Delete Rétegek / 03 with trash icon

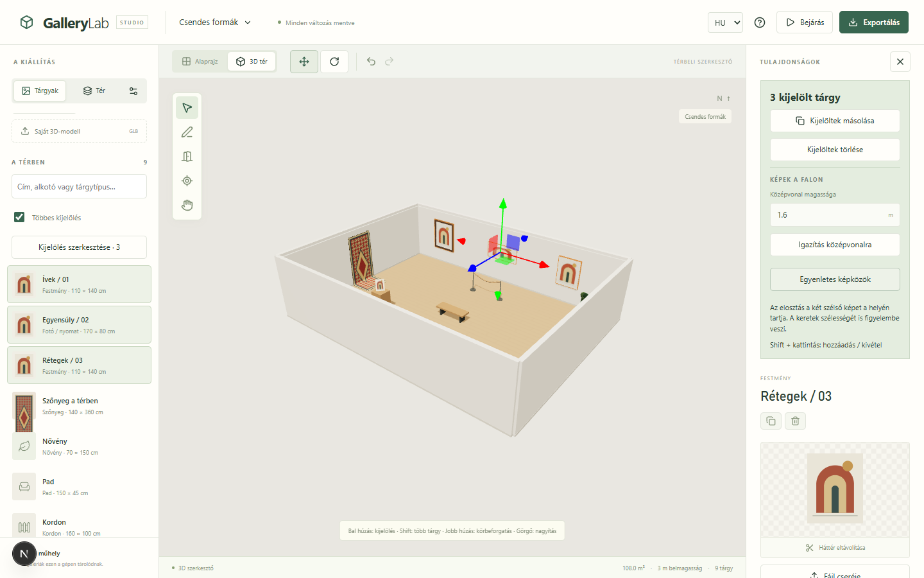point(795,421)
